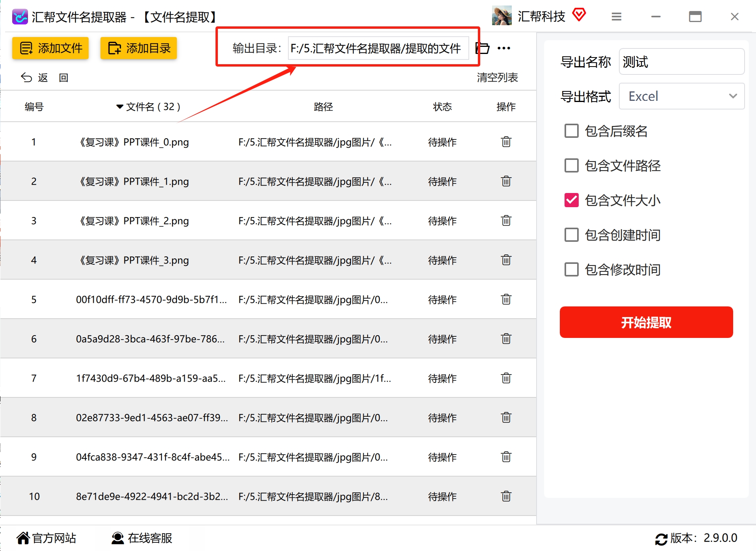Enable the 包含文件路径 checkbox
This screenshot has height=551, width=756.
click(x=571, y=165)
